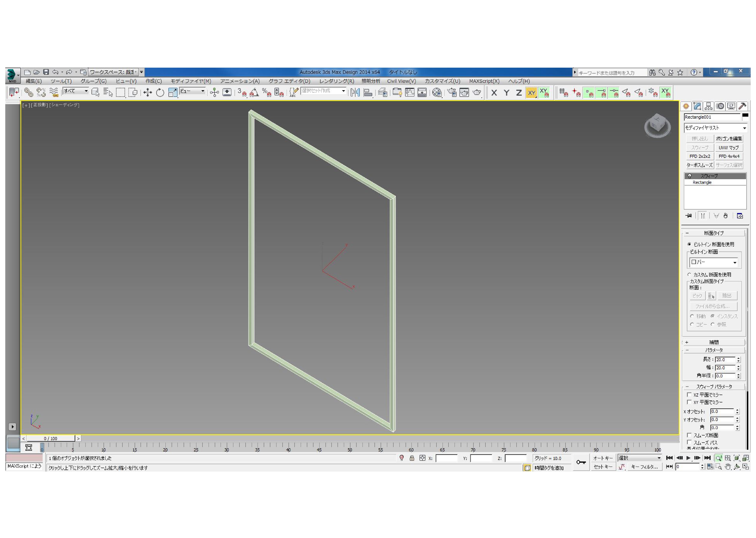Check the Smooth Section option
The height and width of the screenshot is (538, 756).
[689, 435]
